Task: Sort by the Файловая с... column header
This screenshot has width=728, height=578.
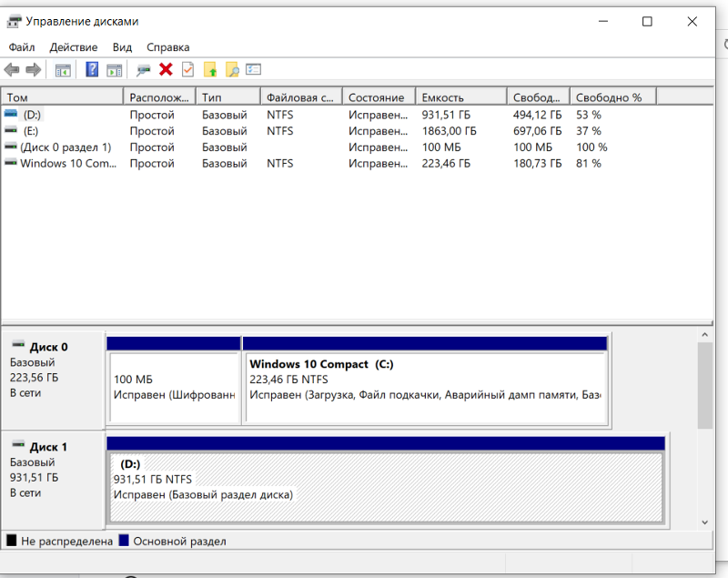Action: 301,97
